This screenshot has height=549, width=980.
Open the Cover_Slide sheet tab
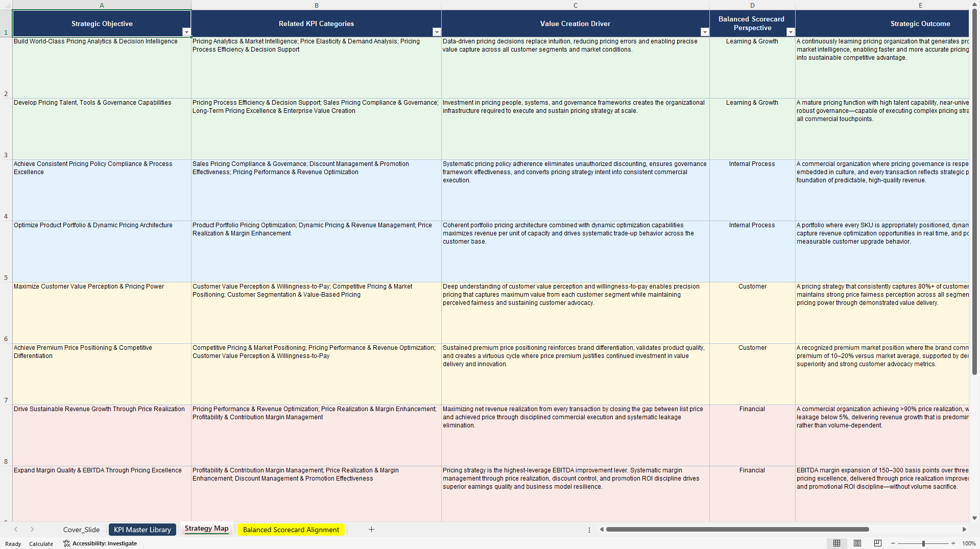point(81,530)
